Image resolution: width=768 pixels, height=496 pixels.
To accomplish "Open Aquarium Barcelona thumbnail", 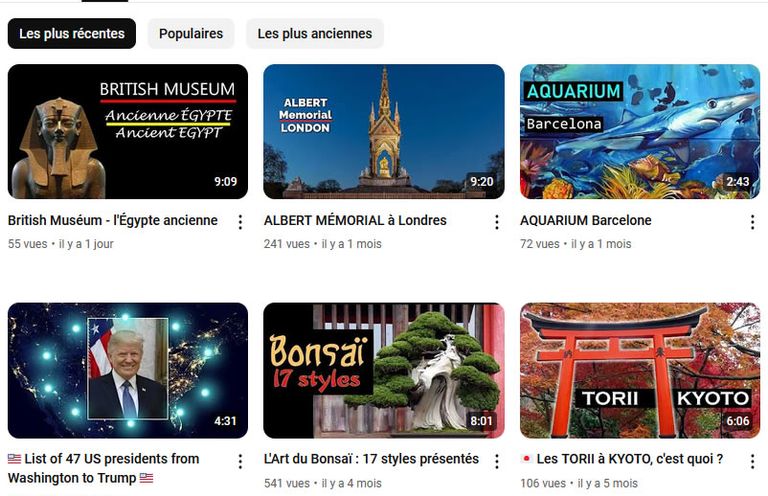I will coord(640,131).
